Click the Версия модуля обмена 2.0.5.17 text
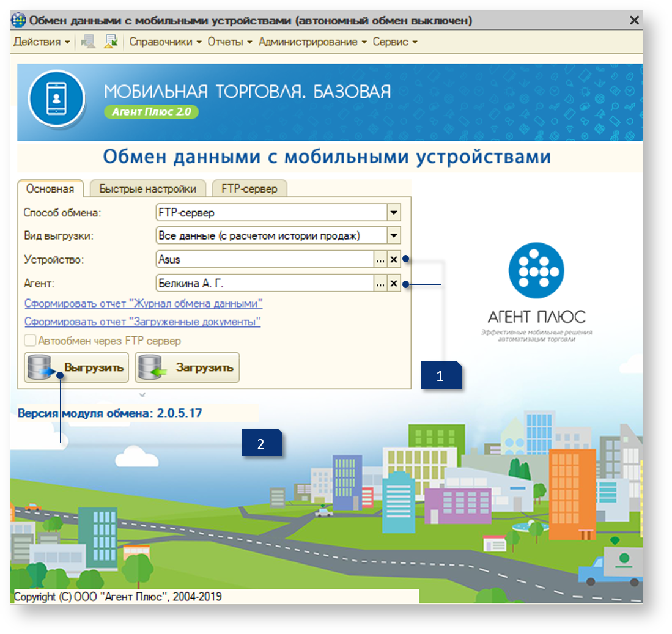Viewport: 672px width, 634px height. pos(109,413)
